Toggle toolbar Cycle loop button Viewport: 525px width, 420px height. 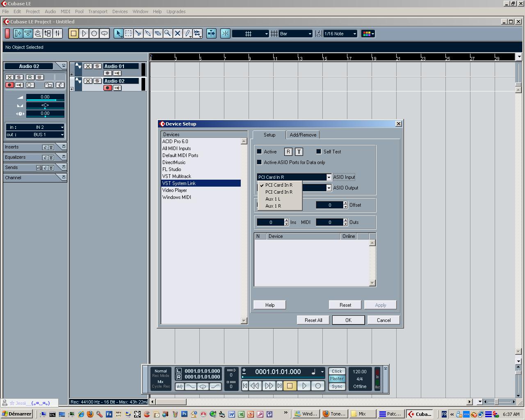click(104, 34)
